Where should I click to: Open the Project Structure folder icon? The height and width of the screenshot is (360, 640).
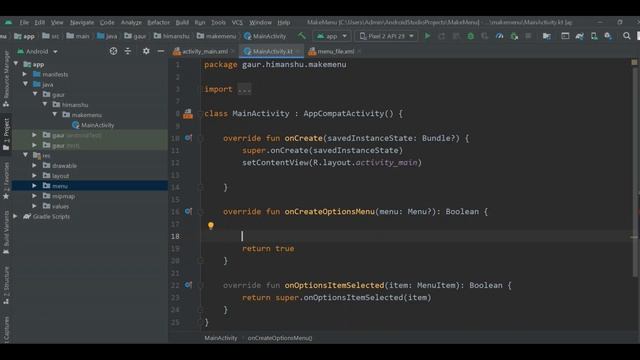pos(547,36)
